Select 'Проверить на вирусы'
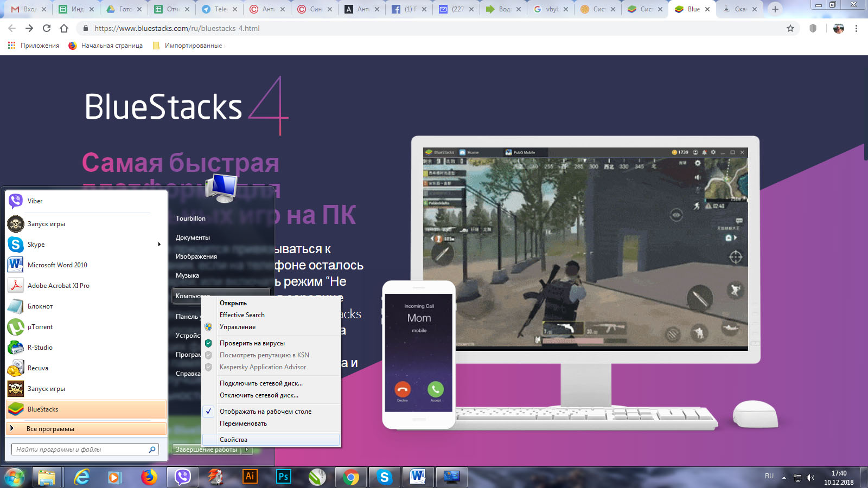The height and width of the screenshot is (488, 868). (x=271, y=343)
